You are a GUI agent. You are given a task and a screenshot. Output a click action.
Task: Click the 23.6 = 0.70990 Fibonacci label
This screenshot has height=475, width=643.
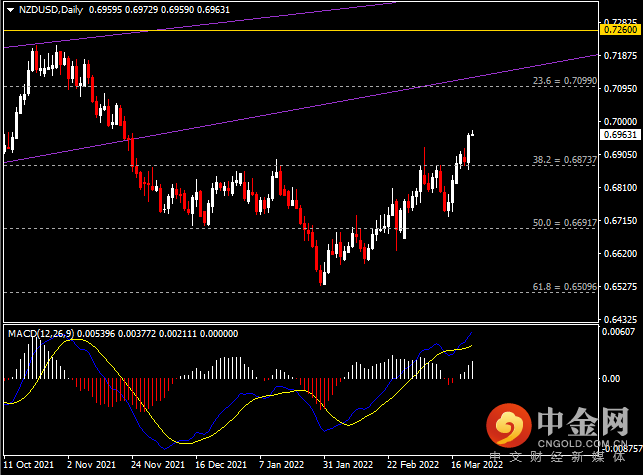point(565,81)
